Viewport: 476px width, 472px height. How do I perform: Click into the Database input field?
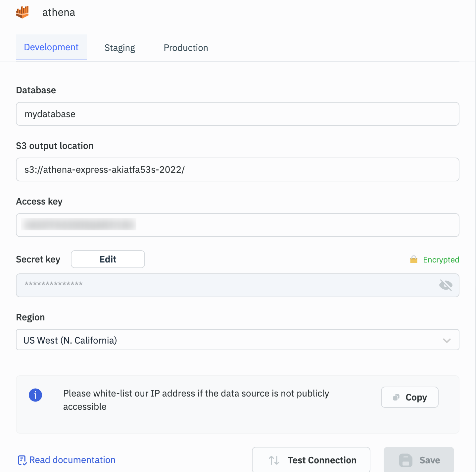tap(237, 114)
